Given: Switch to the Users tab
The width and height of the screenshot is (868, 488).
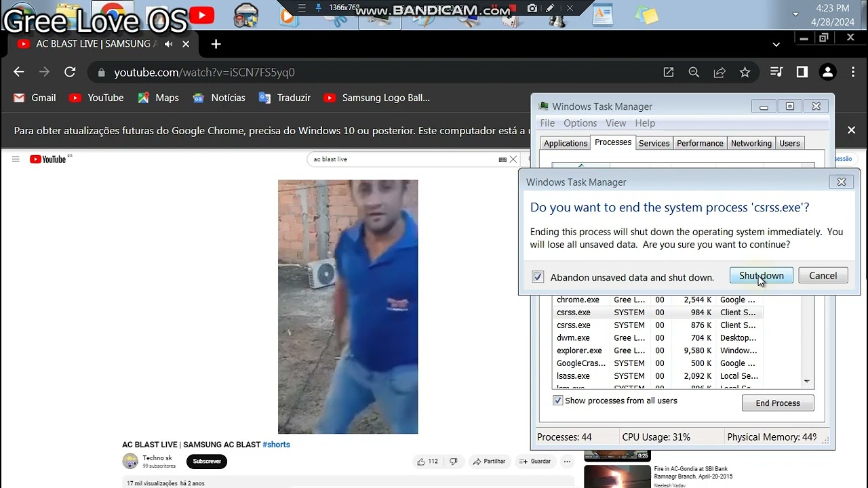Looking at the screenshot, I should (x=790, y=143).
